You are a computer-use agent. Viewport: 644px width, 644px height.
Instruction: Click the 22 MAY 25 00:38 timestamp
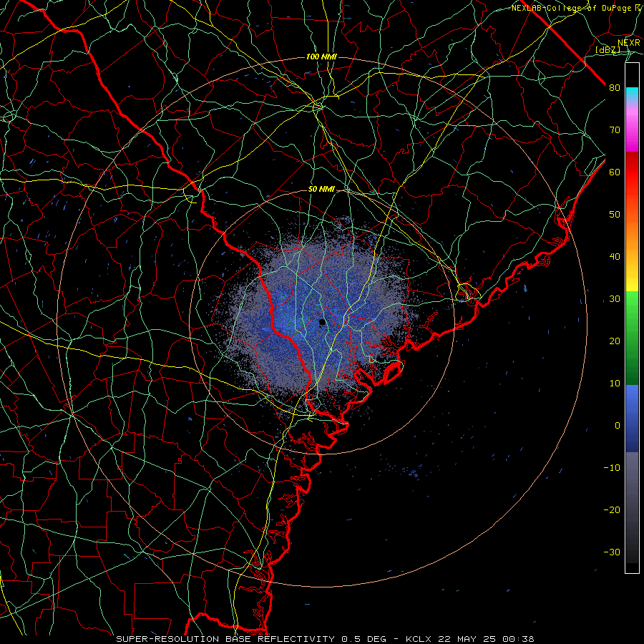[x=487, y=639]
